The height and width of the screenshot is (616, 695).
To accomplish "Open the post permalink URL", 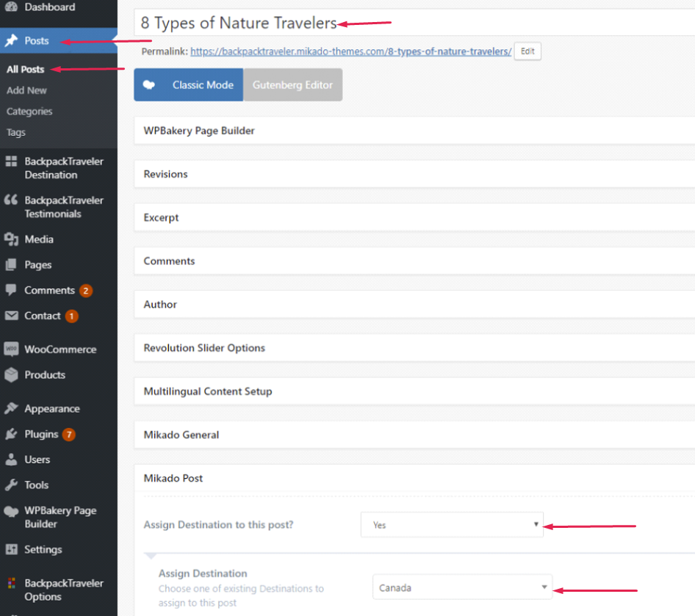I will (x=350, y=52).
